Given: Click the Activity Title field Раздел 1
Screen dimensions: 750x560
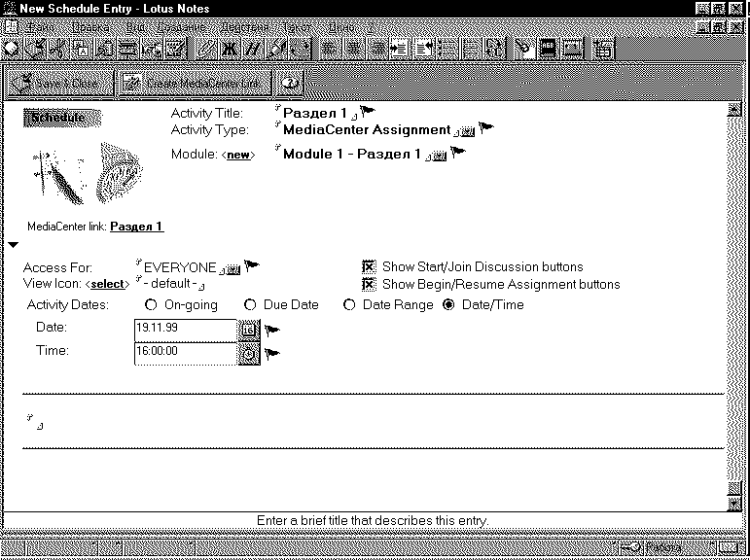Looking at the screenshot, I should coord(315,113).
